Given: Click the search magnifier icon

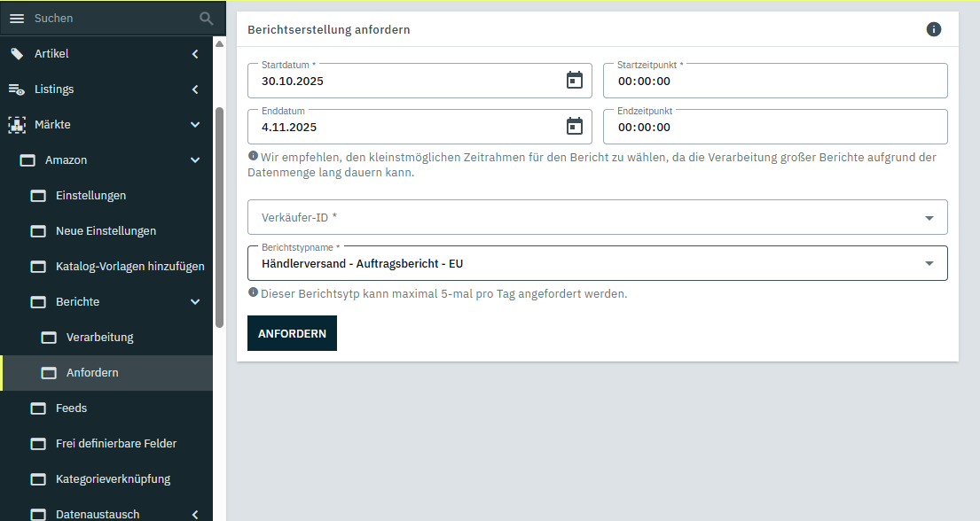Looking at the screenshot, I should click(206, 19).
